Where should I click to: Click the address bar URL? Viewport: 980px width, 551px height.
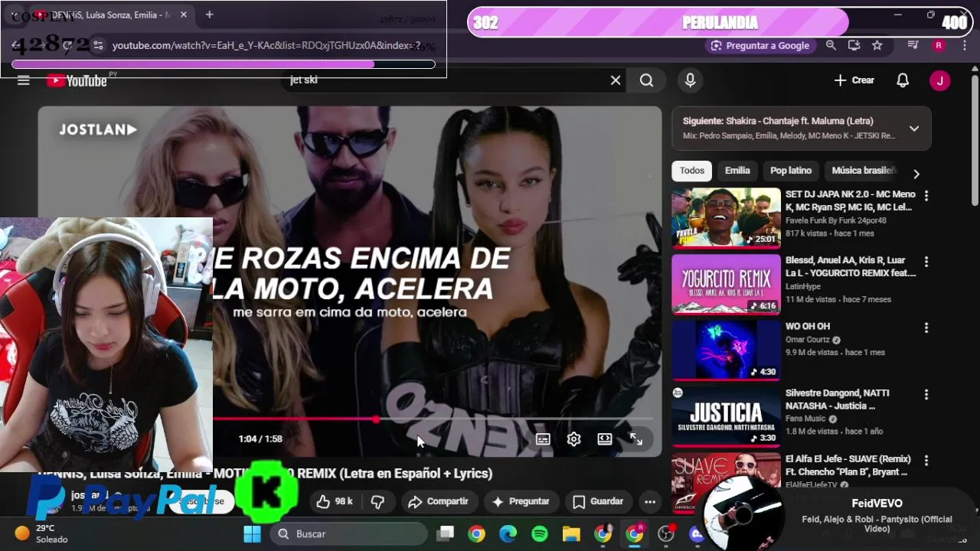pyautogui.click(x=266, y=46)
